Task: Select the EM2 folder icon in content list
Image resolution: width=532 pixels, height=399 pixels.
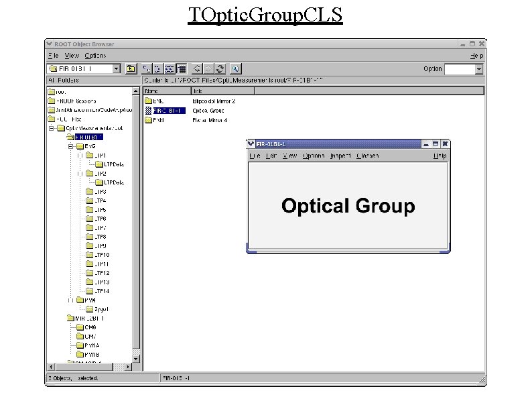Action: pyautogui.click(x=148, y=101)
